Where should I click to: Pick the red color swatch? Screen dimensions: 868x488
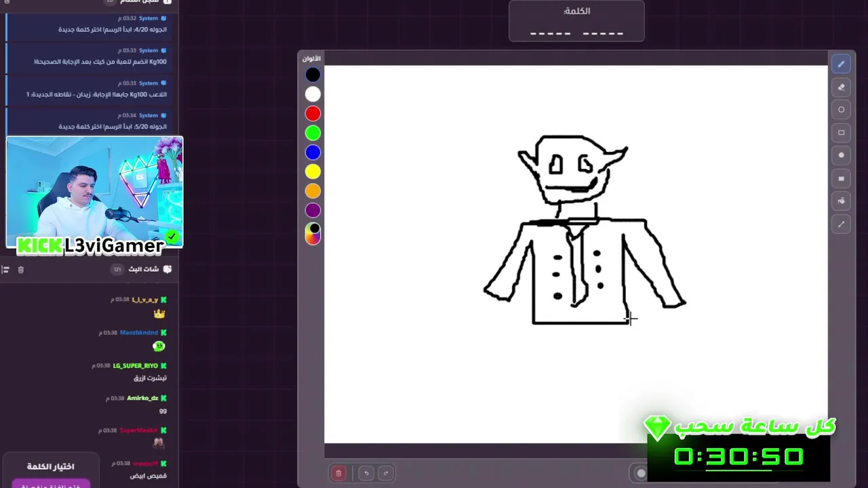tap(313, 114)
